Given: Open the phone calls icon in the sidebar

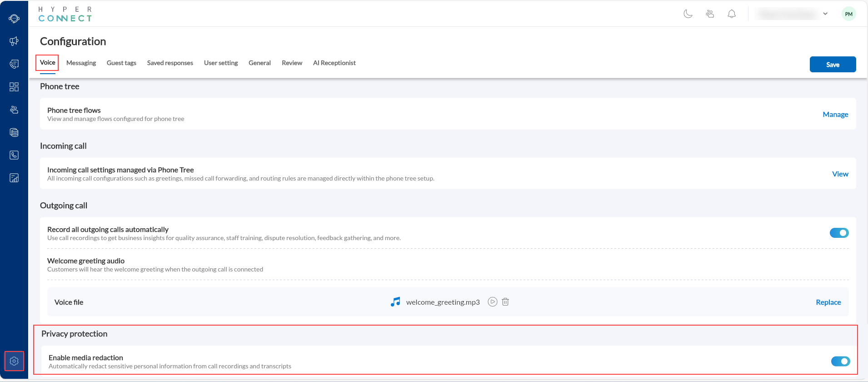Looking at the screenshot, I should (x=14, y=155).
